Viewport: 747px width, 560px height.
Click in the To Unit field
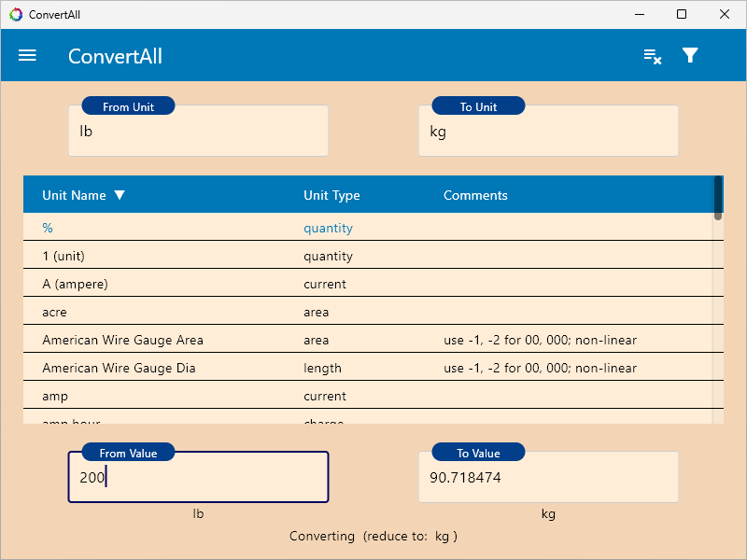click(x=548, y=132)
